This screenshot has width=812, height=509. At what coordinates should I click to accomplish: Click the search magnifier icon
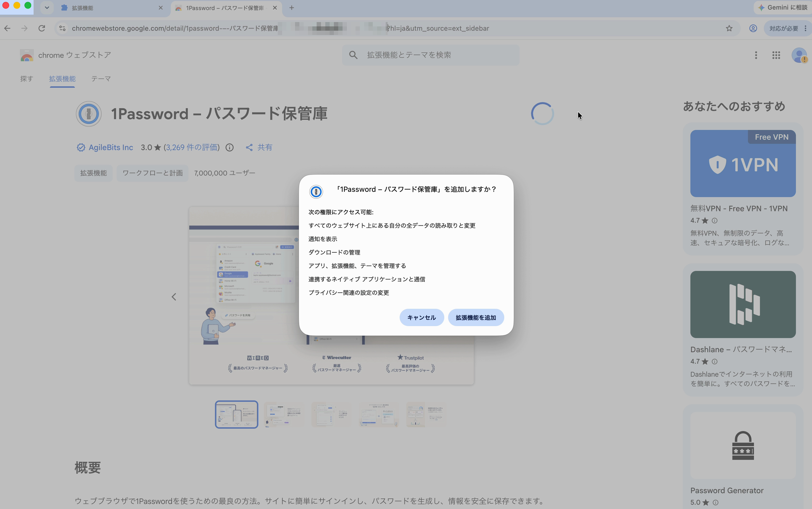click(x=353, y=55)
